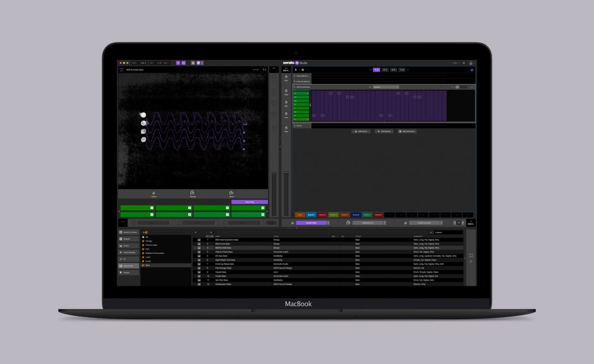Select the Instruments tab in library sidebar
The image size is (594, 364).
(x=128, y=265)
